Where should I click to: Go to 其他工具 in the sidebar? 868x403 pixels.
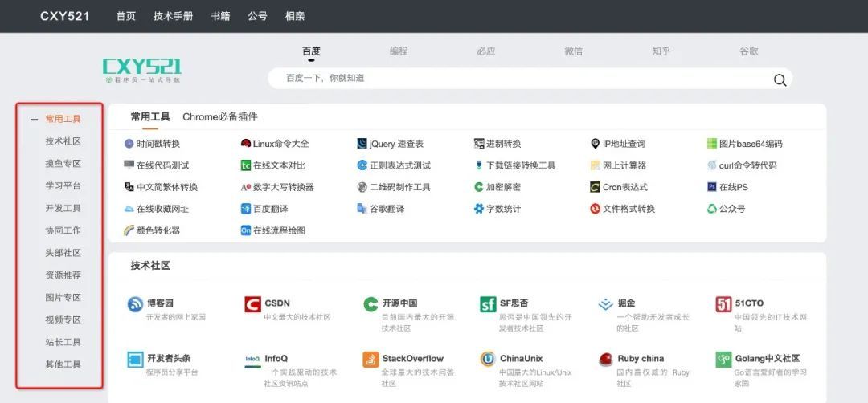click(63, 364)
